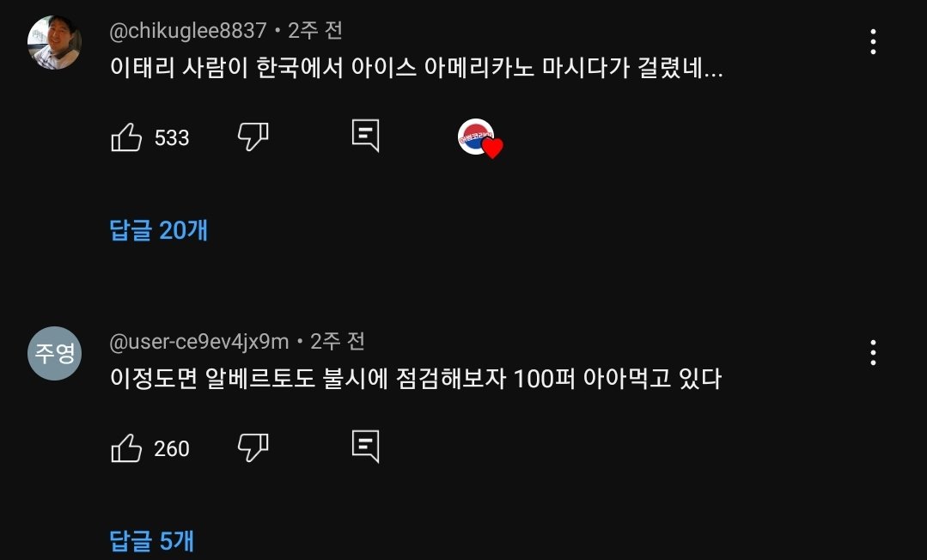Open the @chikuglee8837 channel link
Image resolution: width=927 pixels, height=560 pixels.
(188, 31)
